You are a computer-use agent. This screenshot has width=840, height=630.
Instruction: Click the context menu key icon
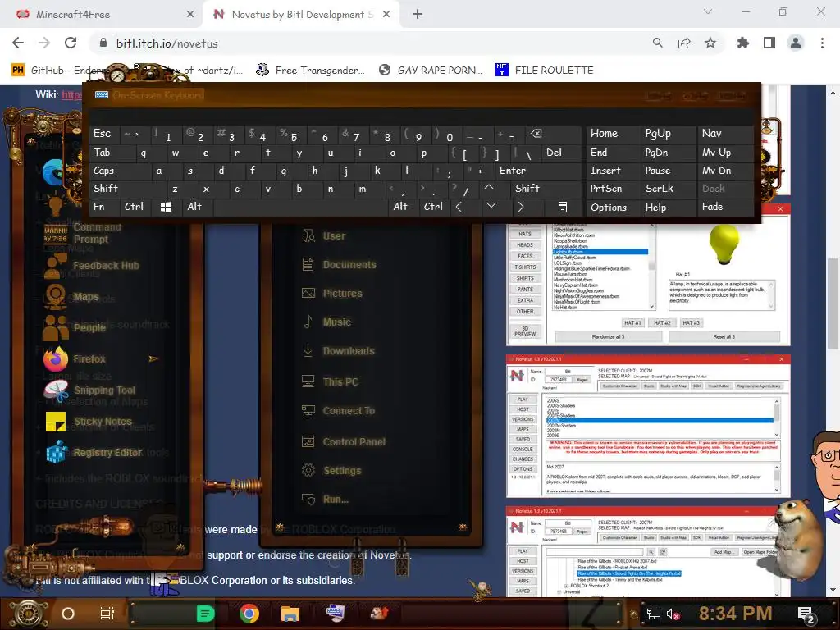(562, 207)
